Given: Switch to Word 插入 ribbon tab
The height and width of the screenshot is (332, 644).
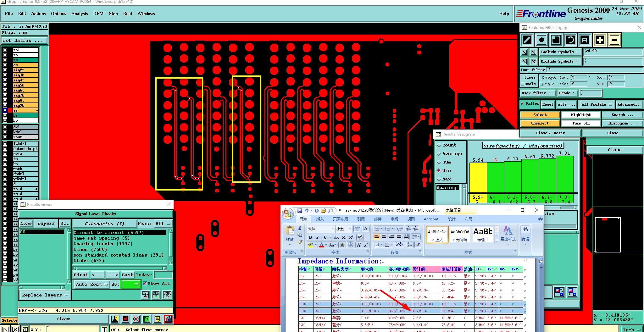Looking at the screenshot, I should (320, 219).
